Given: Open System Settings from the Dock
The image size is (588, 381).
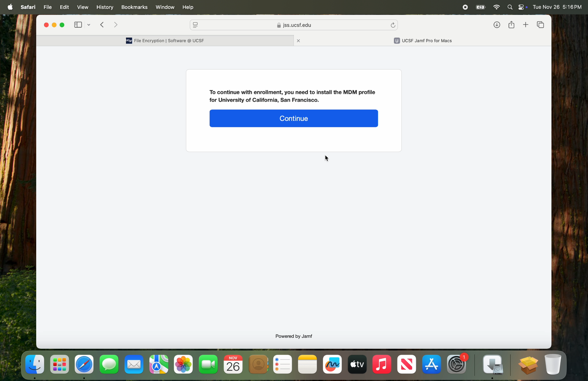Looking at the screenshot, I should 456,364.
